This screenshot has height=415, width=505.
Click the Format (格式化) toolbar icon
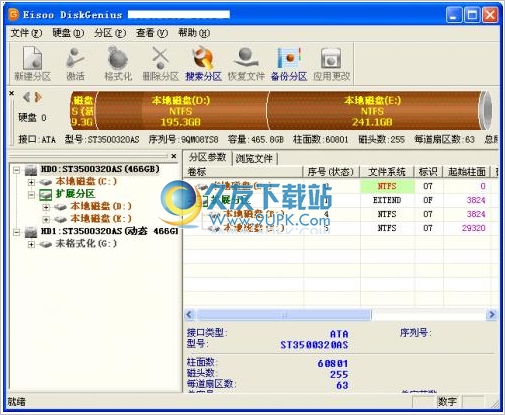tap(118, 64)
